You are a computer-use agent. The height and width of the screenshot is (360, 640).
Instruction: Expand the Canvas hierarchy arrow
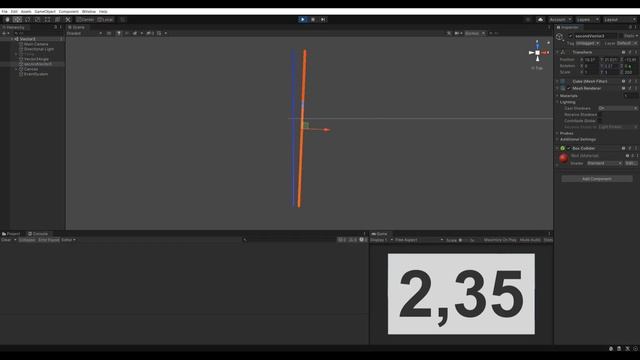point(16,69)
